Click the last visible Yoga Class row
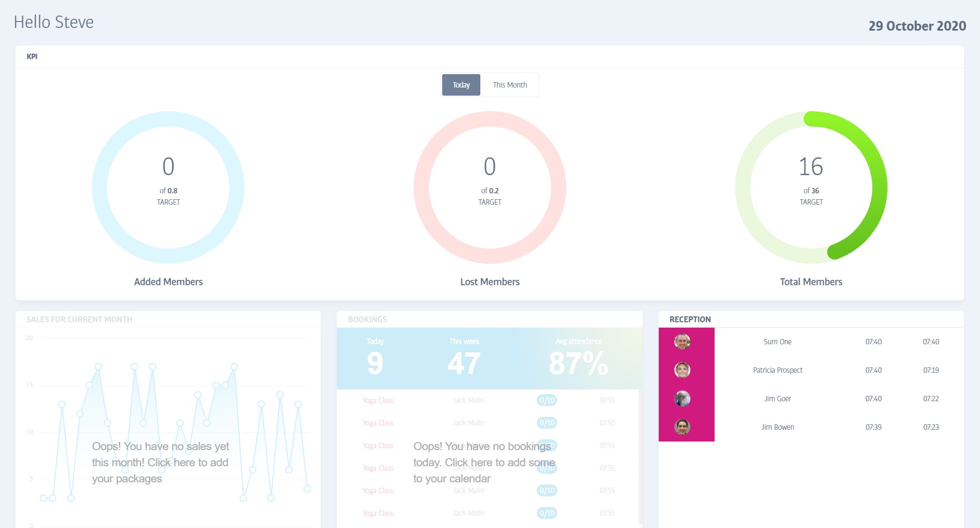 pos(488,513)
